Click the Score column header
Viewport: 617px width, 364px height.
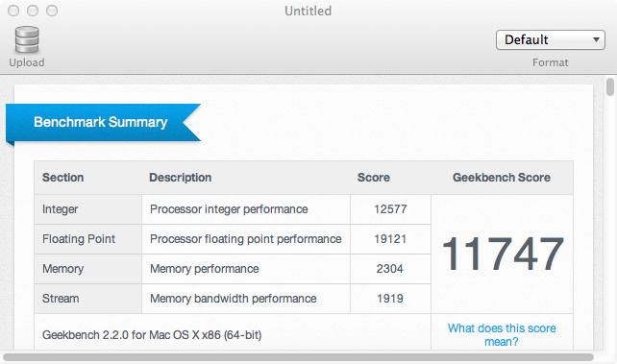(x=374, y=178)
